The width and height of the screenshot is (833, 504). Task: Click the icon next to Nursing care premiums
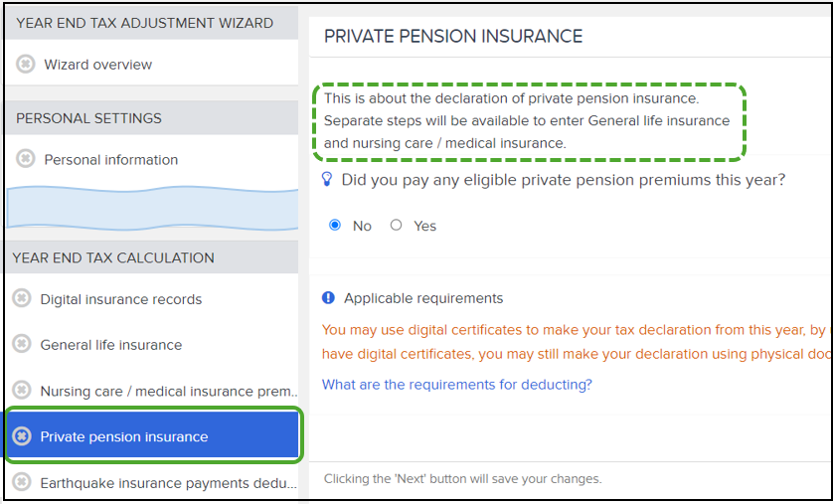22,391
